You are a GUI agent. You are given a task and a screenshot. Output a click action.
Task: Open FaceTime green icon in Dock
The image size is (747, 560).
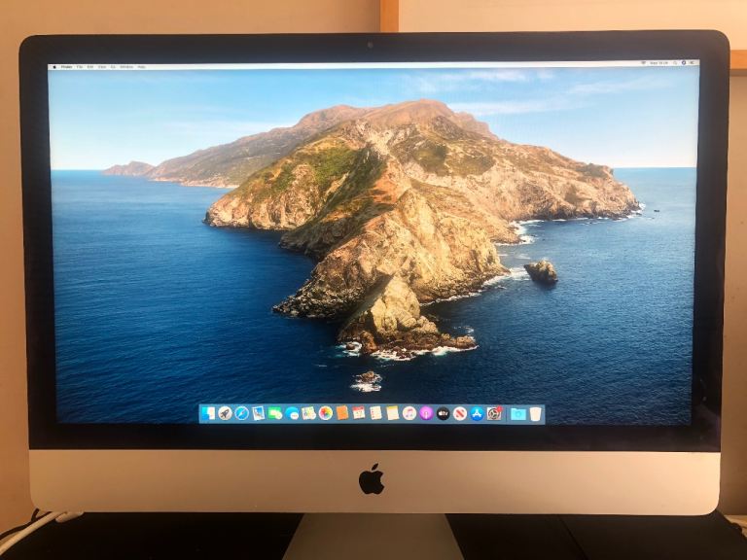tap(275, 413)
